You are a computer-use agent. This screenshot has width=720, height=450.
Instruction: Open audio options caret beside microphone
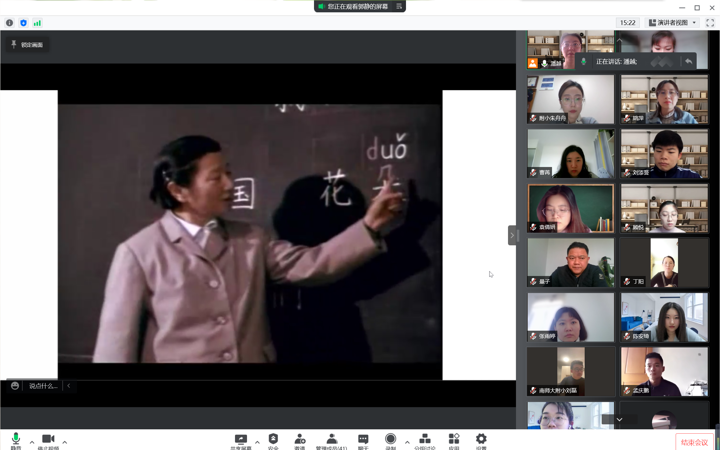(32, 442)
